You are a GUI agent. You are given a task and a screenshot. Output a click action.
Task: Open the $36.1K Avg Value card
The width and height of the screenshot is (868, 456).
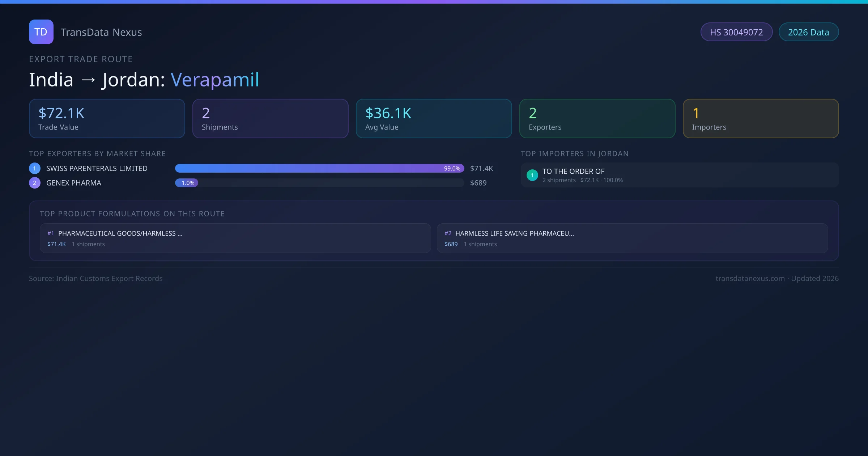tap(434, 119)
